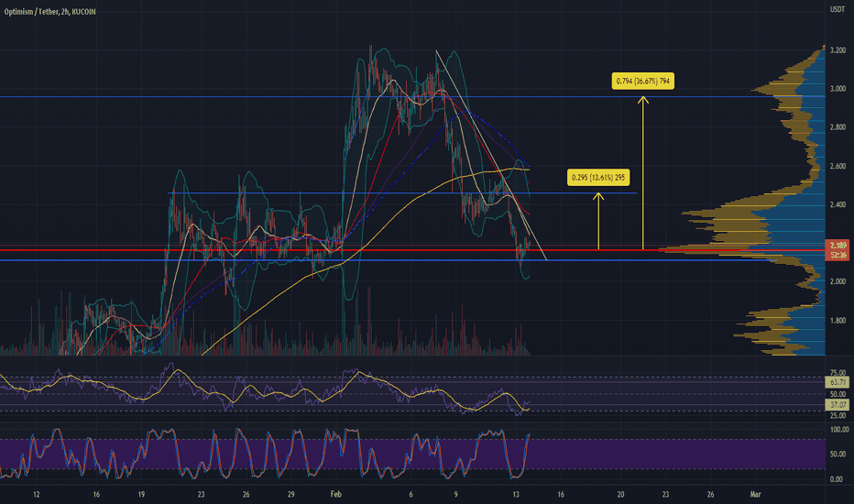
Task: Click the 1.800 price axis label
Action: pyautogui.click(x=838, y=321)
